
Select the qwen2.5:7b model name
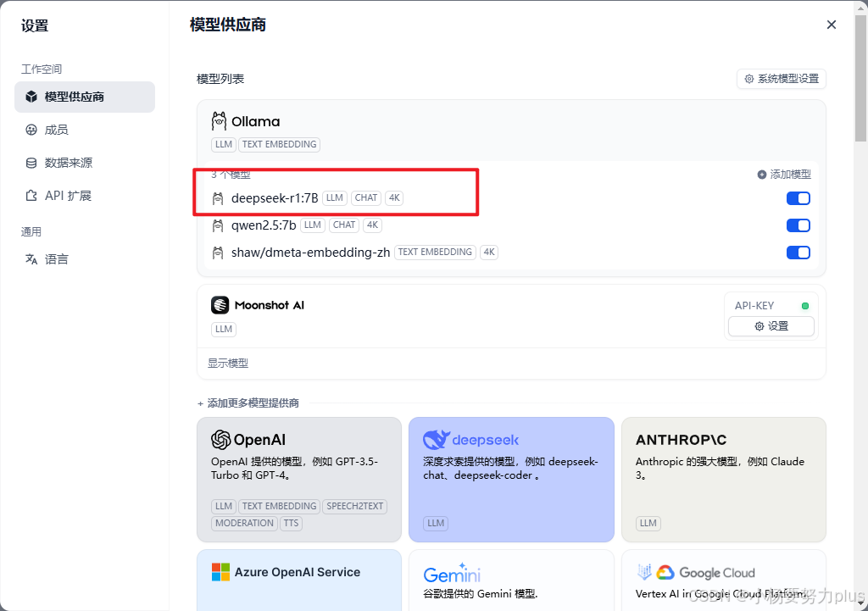pos(264,225)
